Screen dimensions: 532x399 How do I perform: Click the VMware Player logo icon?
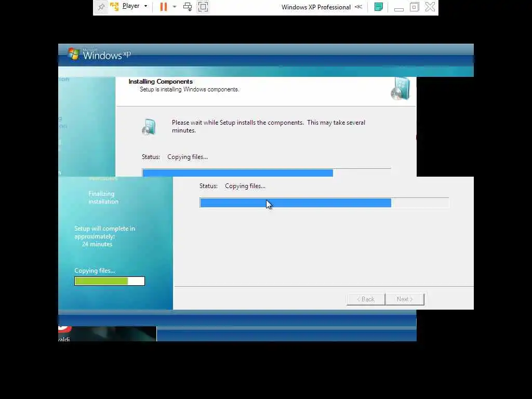coord(115,6)
